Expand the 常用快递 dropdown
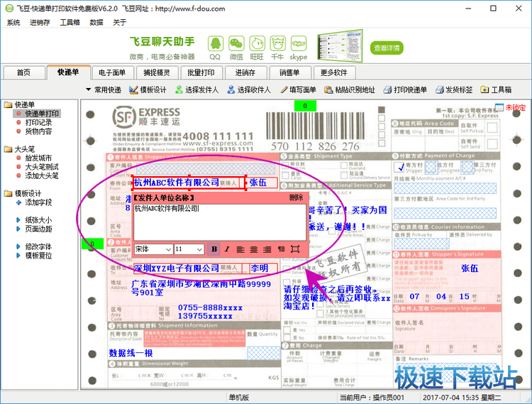This screenshot has height=404, width=532. click(x=104, y=89)
